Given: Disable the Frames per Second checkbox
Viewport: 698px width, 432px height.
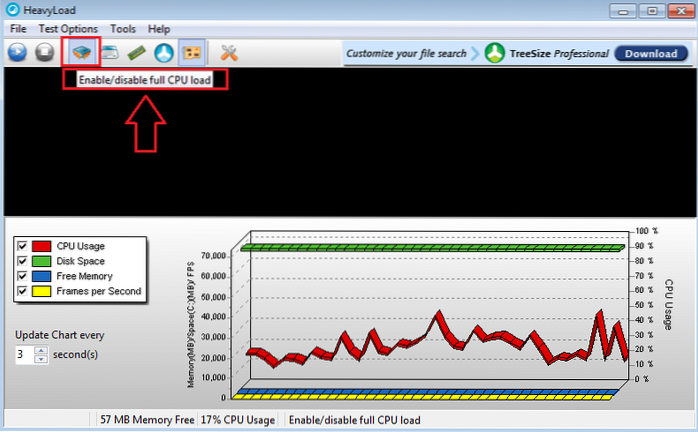Looking at the screenshot, I should click(x=22, y=291).
